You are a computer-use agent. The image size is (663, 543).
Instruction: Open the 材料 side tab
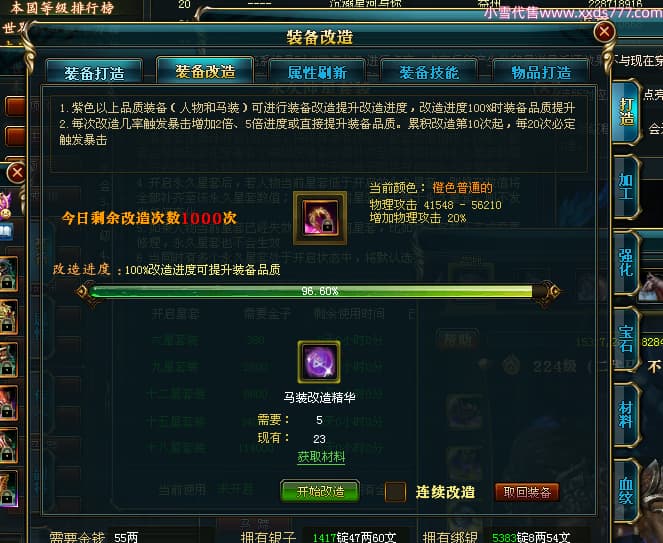(626, 414)
